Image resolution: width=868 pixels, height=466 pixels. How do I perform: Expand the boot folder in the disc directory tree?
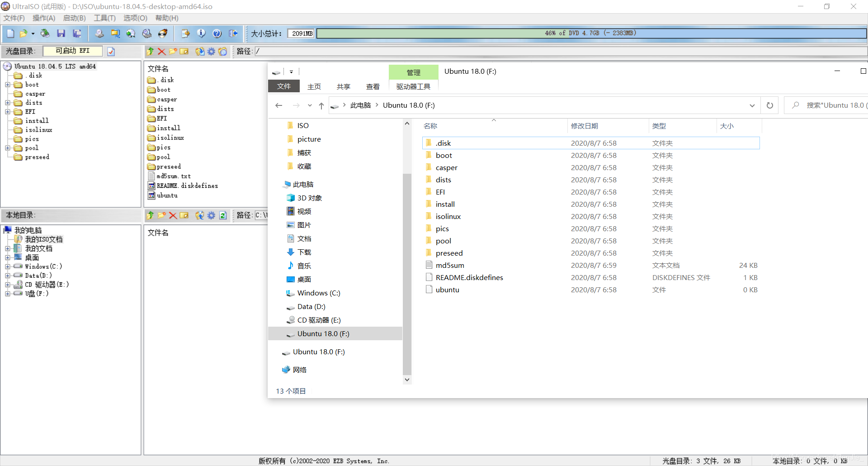(8, 85)
